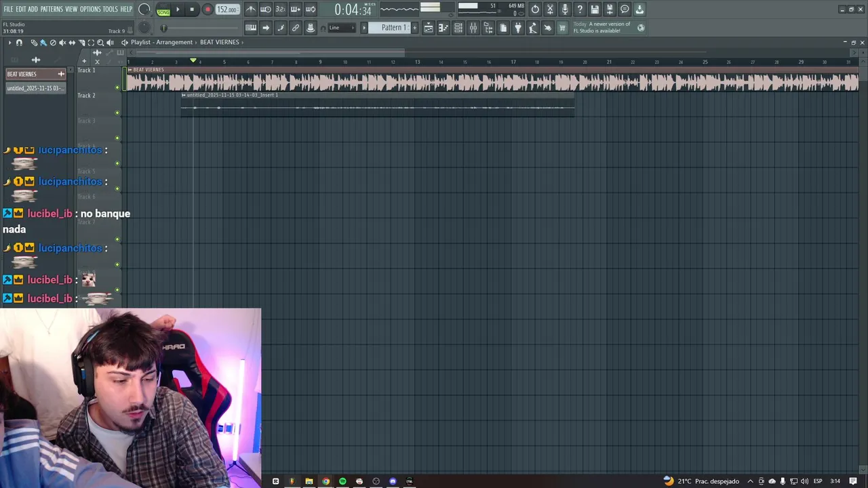Select BEAT VIERNES clip in the picker panel
The image size is (868, 488).
point(35,74)
